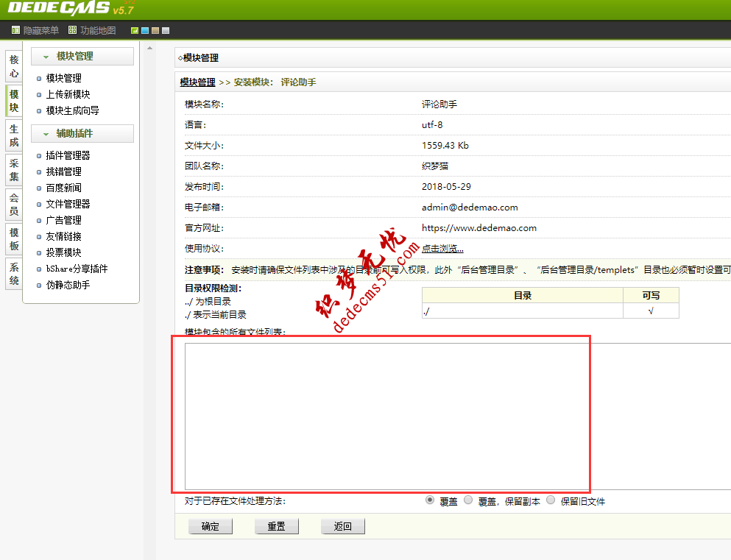Switch interface theme with the blue color swatch
This screenshot has width=731, height=560.
(x=145, y=30)
